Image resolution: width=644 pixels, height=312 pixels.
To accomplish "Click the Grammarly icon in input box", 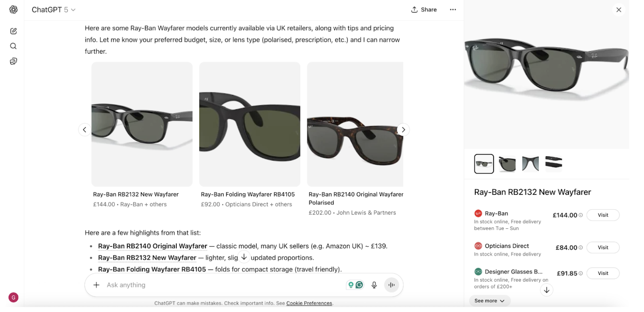I will (x=359, y=285).
